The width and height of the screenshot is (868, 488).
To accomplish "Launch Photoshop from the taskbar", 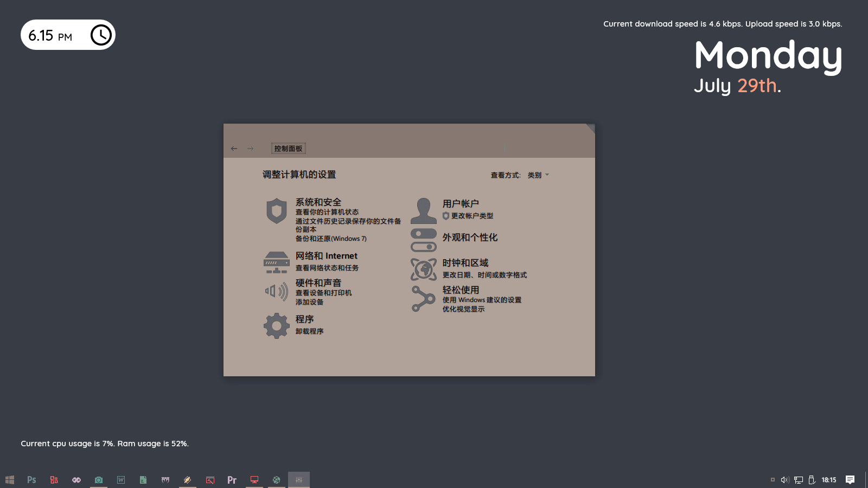I will coord(31,480).
